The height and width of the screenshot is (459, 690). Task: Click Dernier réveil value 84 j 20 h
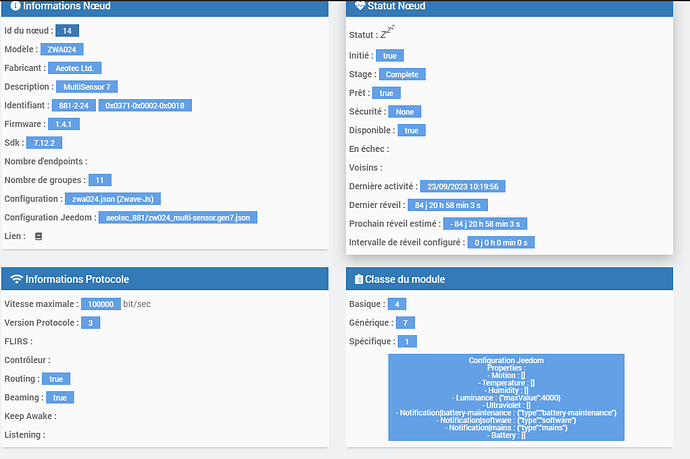448,205
